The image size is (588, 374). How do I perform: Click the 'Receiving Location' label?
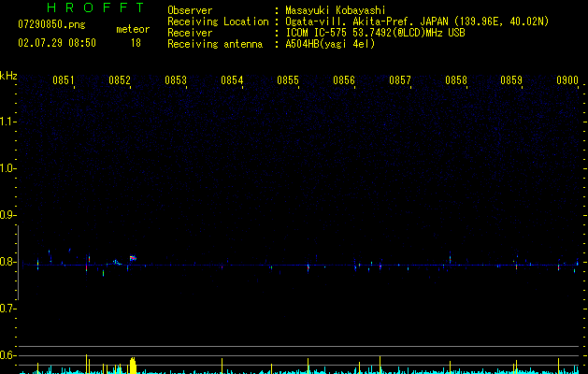pyautogui.click(x=218, y=22)
